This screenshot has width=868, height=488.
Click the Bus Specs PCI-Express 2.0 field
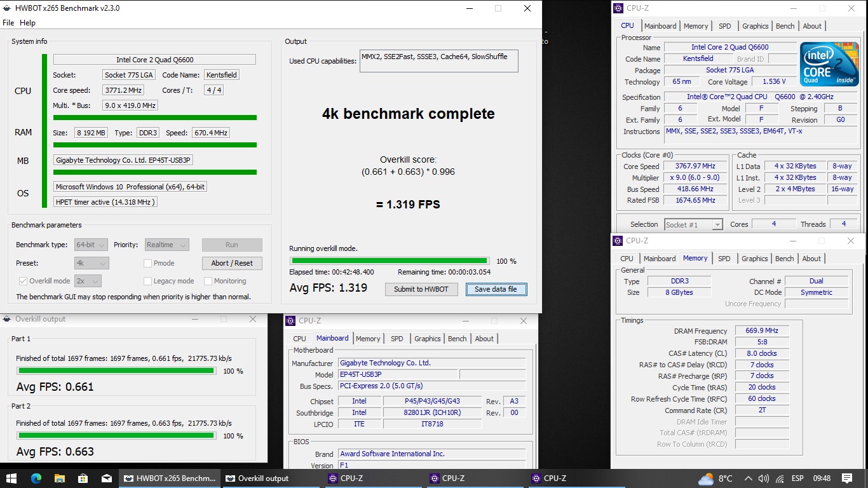tap(431, 386)
